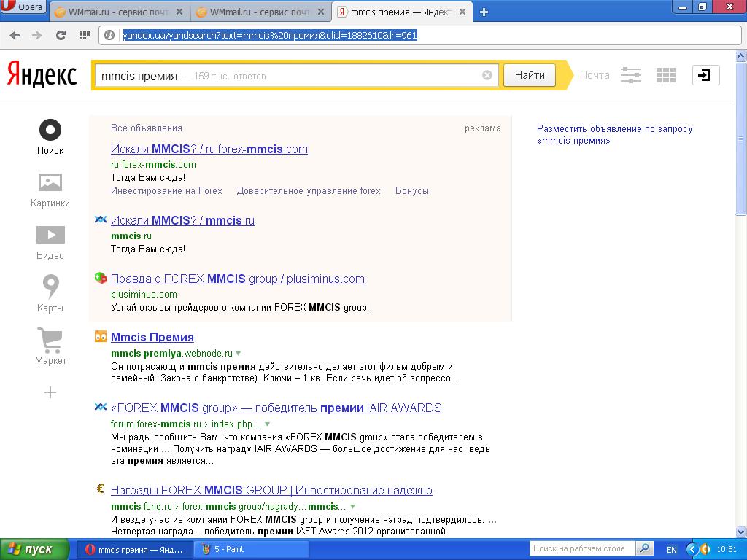Click the desktop search magnifier icon
Viewport: 747px width, 560px height.
point(644,548)
